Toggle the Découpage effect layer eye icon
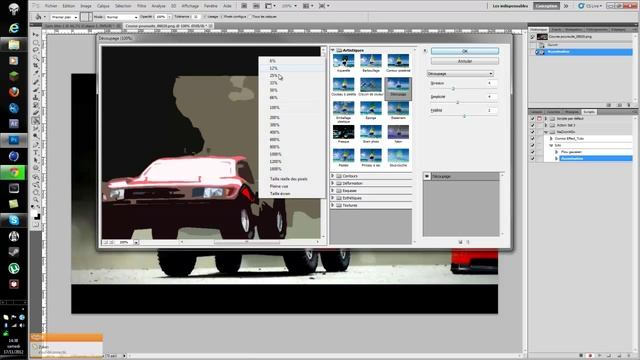This screenshot has width=640, height=360. (427, 176)
